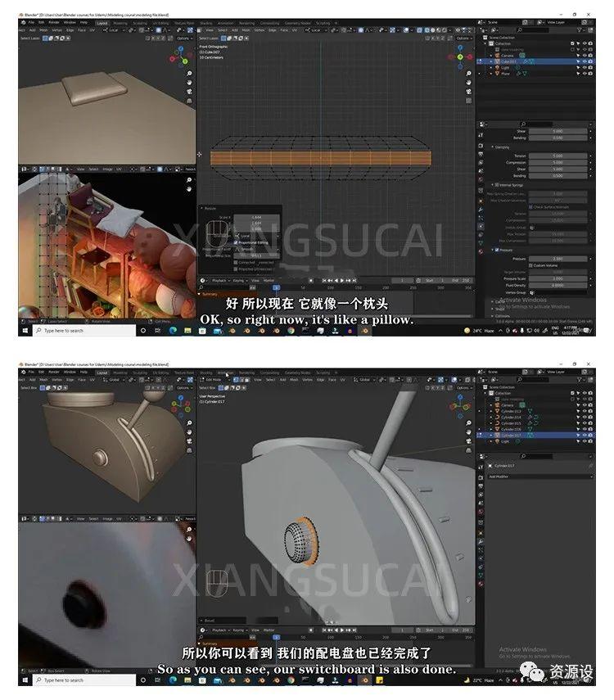Viewport: 614px width, 700px height.
Task: Open Render menu in bottom screenshot
Action: [53, 372]
